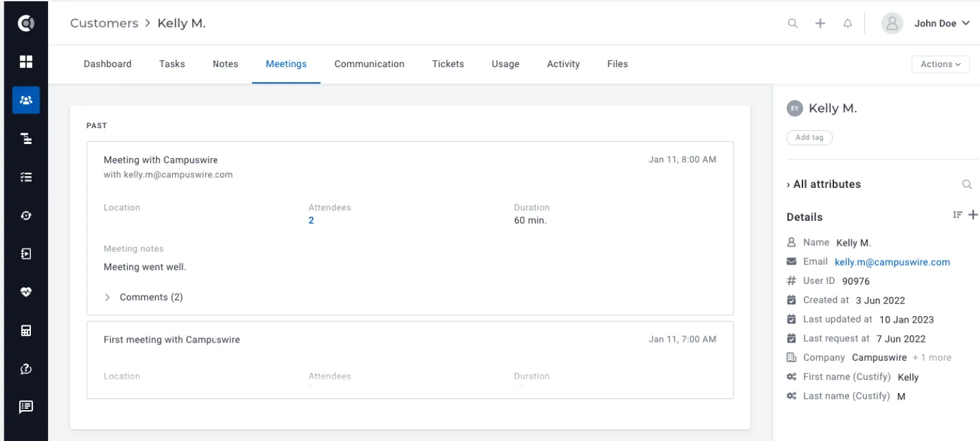This screenshot has width=980, height=441.
Task: Click Meeting with Campuswire title
Action: click(160, 160)
